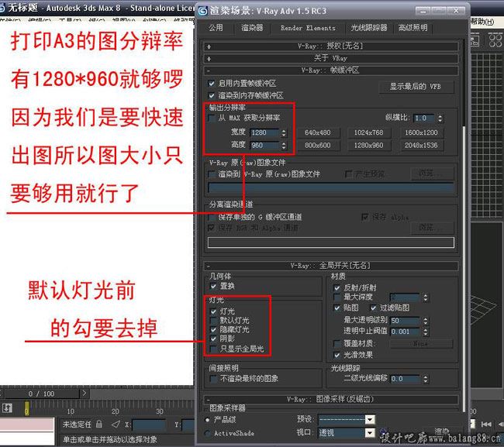Image resolution: width=504 pixels, height=447 pixels.
Task: Click the 显示最后的 VFB button
Action: point(416,87)
